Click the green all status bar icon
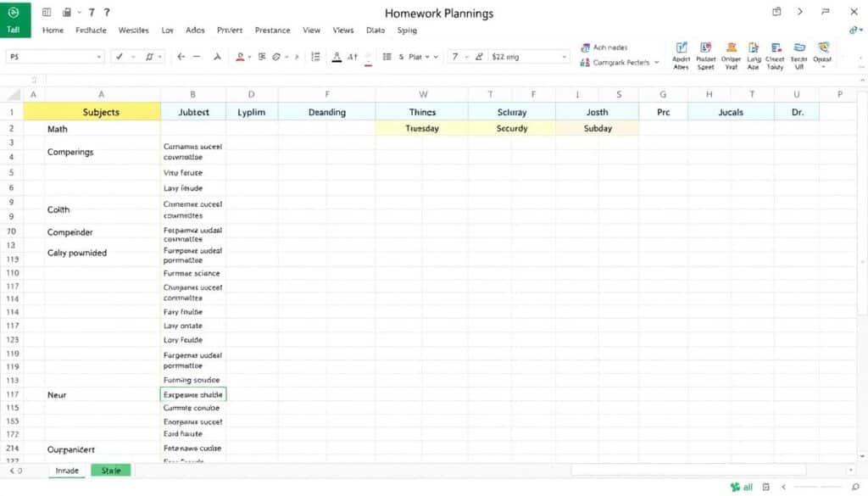This screenshot has height=496, width=868. coord(741,488)
